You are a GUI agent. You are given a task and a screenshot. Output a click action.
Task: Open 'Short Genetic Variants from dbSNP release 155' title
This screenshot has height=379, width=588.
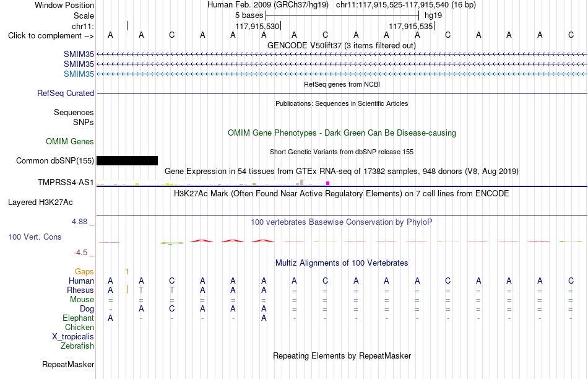pyautogui.click(x=342, y=152)
